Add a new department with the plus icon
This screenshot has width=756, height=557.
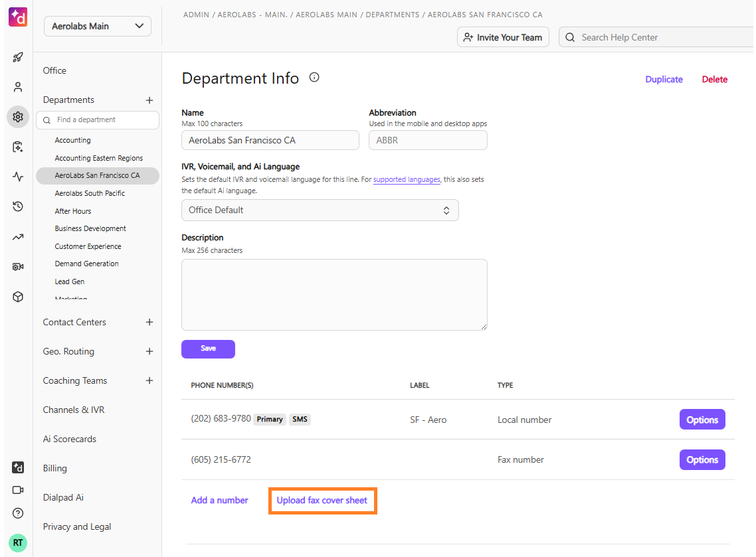149,100
